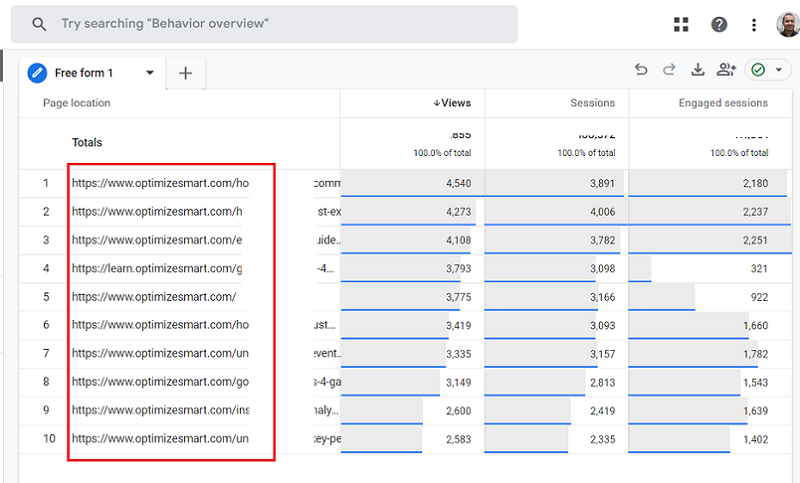800x483 pixels.
Task: Click Engaged sessions value 1,543
Action: click(x=756, y=383)
